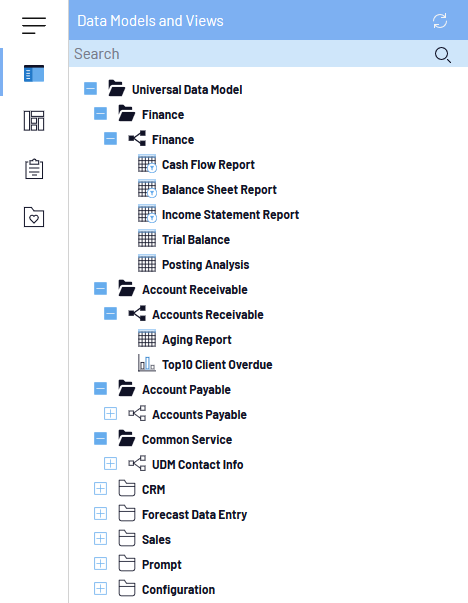This screenshot has height=603, width=468.
Task: Collapse the Universal Data Model node
Action: tap(90, 89)
